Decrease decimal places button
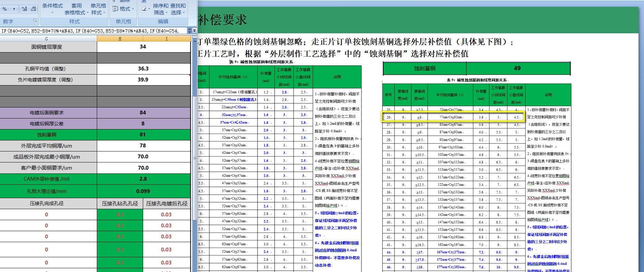Screen dimensions: 644x272 (33, 9)
